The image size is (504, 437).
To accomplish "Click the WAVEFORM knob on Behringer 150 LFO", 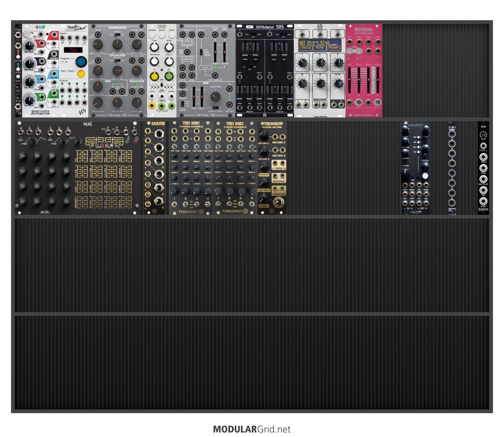I will coord(215,97).
